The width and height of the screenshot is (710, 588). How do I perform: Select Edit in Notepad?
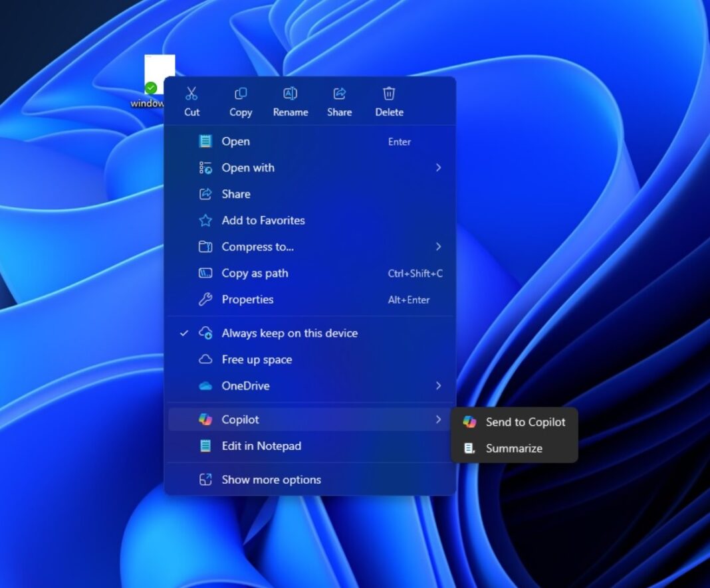point(261,446)
